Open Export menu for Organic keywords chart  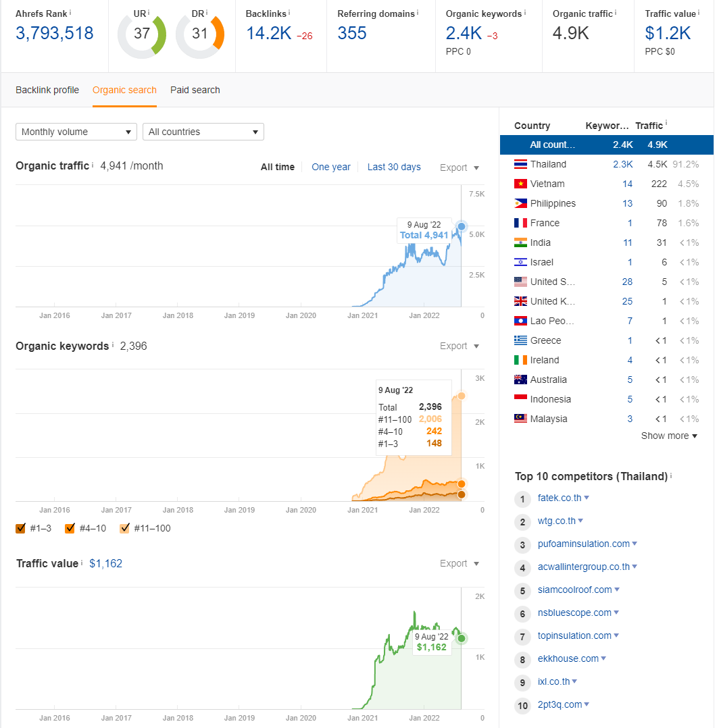click(459, 346)
